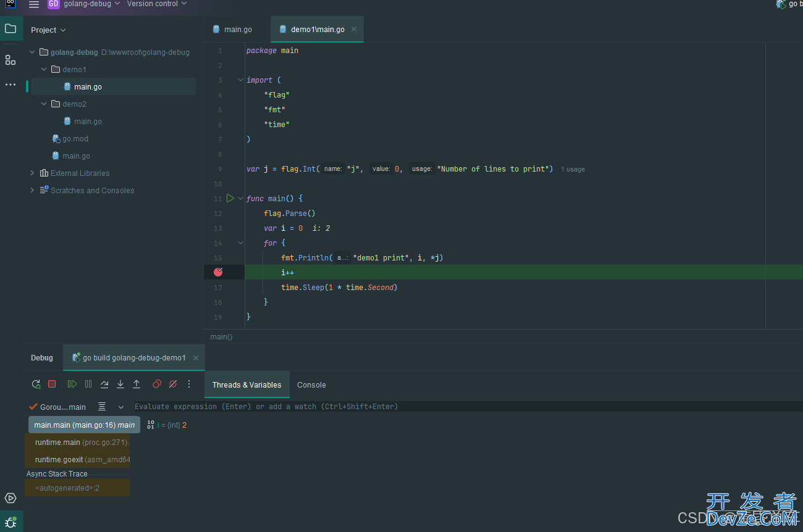Collapse the golang-debug root folder

[32, 52]
